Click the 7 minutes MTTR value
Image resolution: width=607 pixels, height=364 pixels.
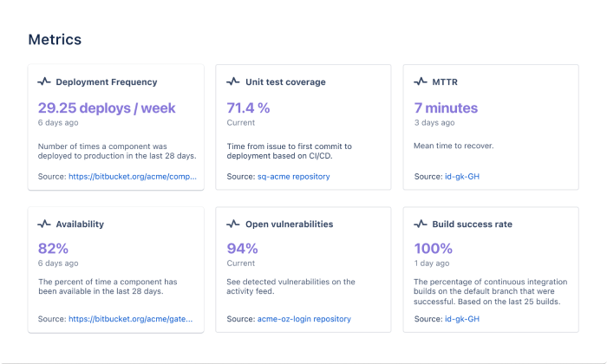pyautogui.click(x=446, y=108)
